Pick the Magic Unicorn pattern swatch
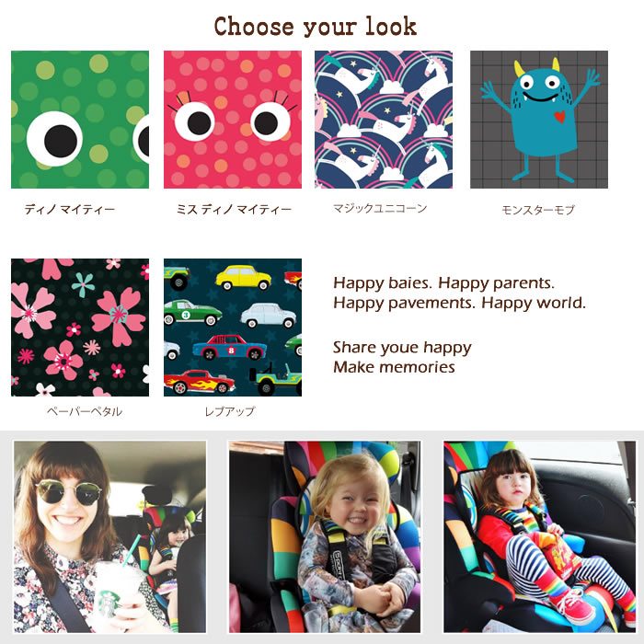The image size is (644, 644). [384, 120]
